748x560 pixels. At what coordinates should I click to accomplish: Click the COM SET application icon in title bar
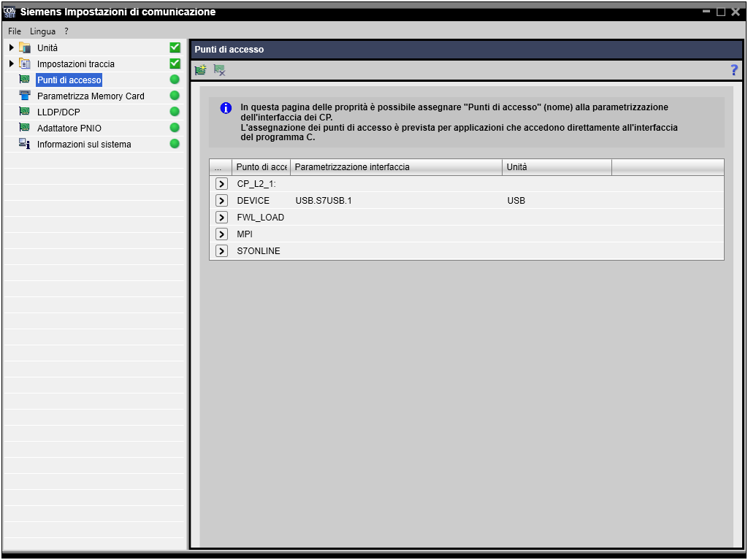pos(9,12)
